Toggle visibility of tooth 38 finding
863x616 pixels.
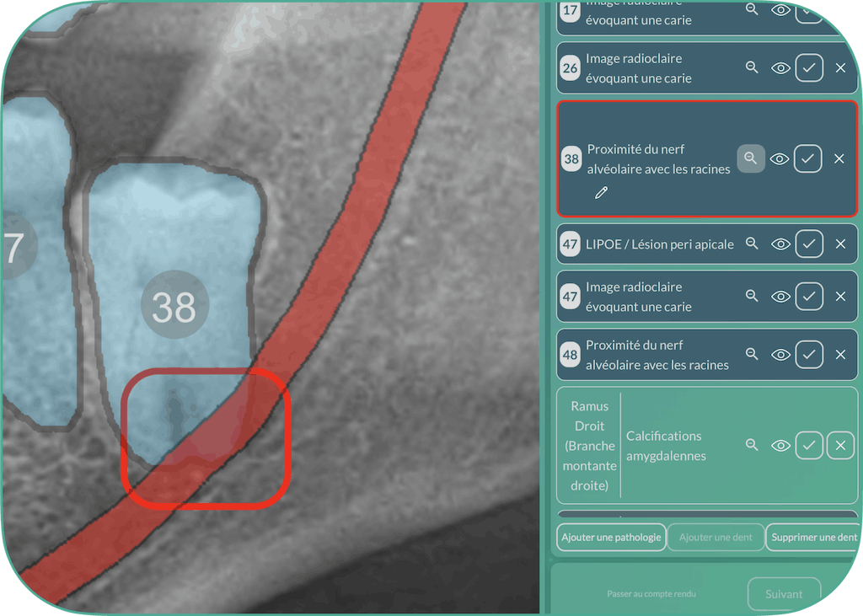click(780, 158)
